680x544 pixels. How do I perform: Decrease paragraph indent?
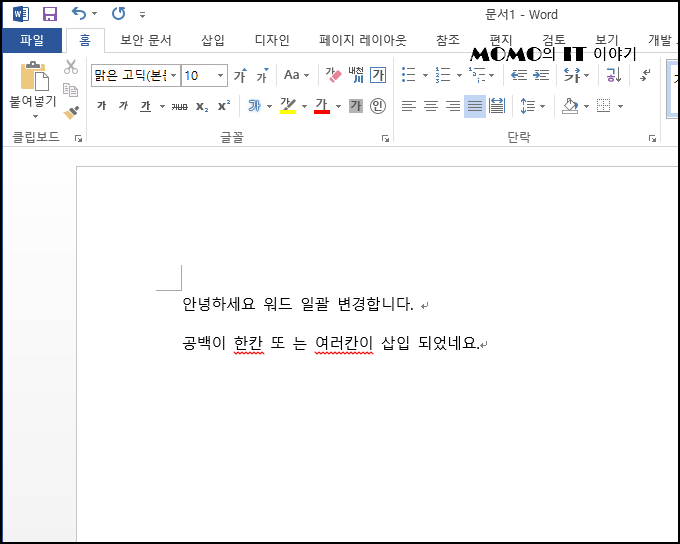(519, 75)
